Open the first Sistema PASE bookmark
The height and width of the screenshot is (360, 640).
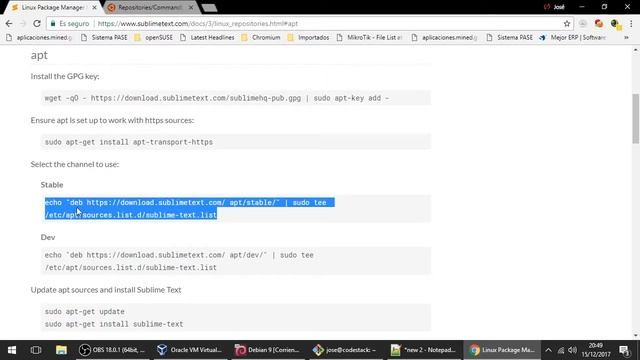point(104,38)
